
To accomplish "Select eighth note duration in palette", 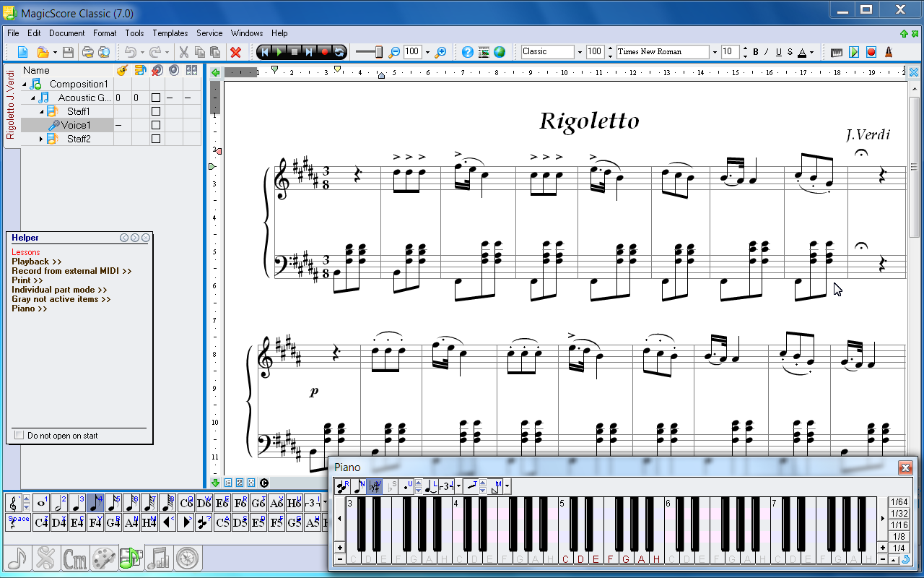I will (x=96, y=503).
